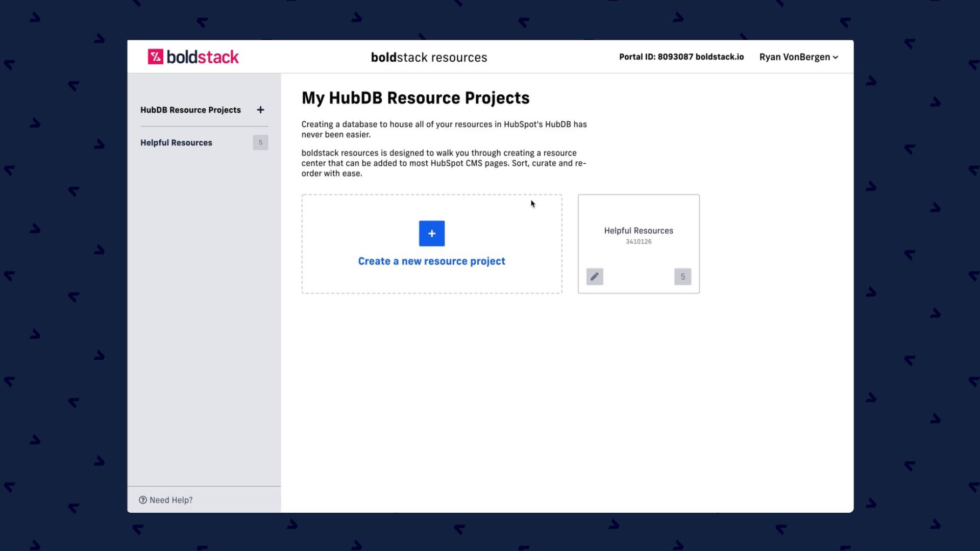Image resolution: width=980 pixels, height=551 pixels.
Task: Click the Portal ID text in the header
Action: pos(681,57)
